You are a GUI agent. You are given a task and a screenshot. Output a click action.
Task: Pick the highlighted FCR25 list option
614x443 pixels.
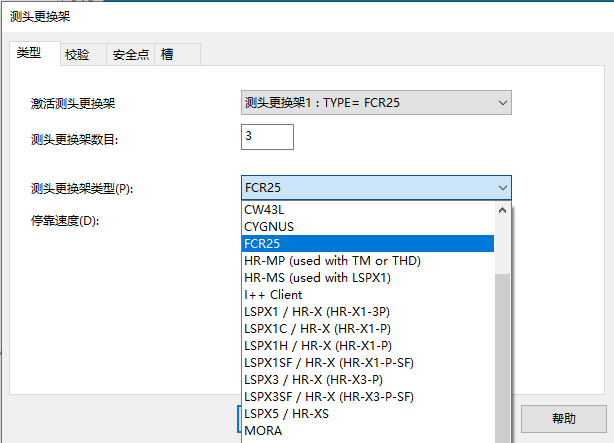coord(367,244)
